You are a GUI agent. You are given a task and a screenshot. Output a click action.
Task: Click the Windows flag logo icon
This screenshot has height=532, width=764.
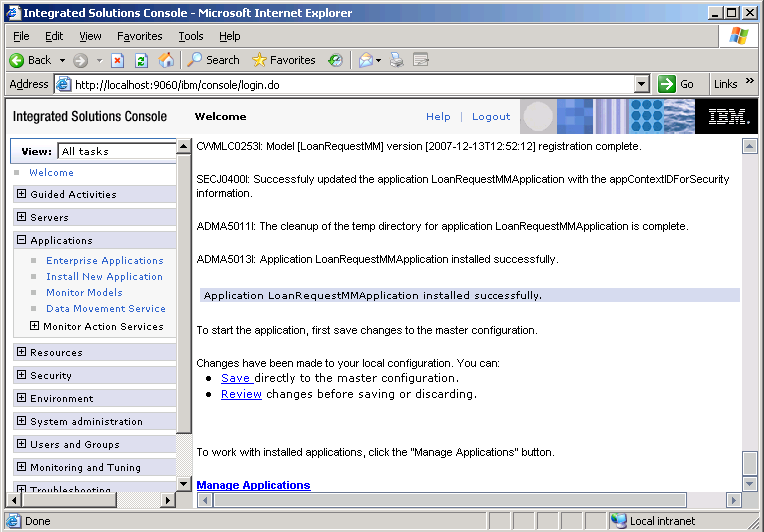click(x=738, y=36)
